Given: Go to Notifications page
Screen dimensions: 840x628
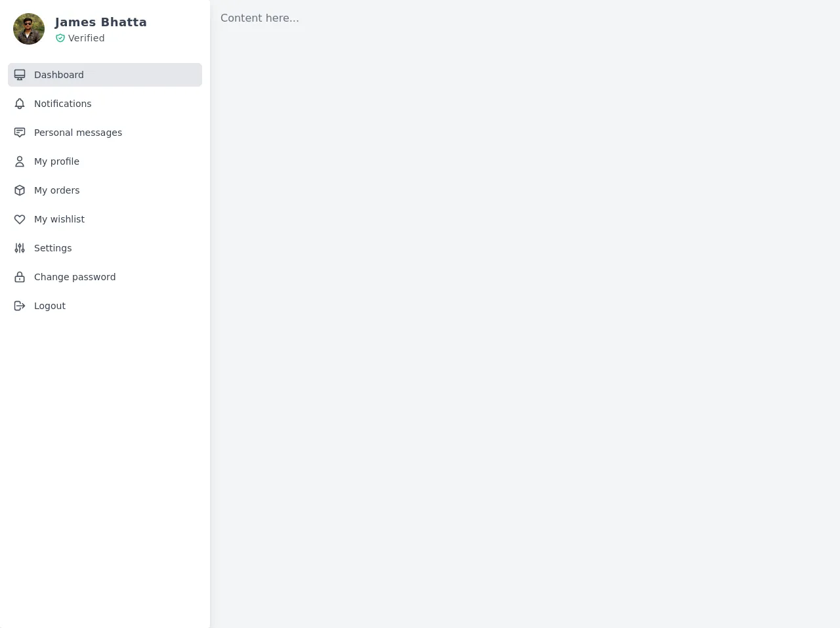Looking at the screenshot, I should [63, 104].
